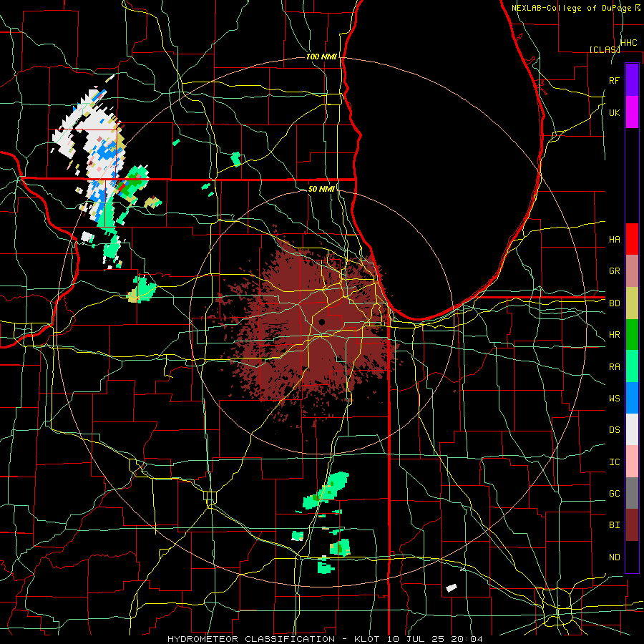The width and height of the screenshot is (644, 644).
Task: Click the 'HR' legend label
Action: [614, 335]
